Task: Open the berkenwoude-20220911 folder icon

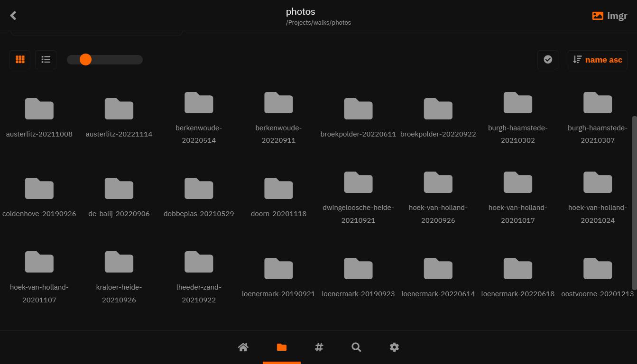Action: 278,102
